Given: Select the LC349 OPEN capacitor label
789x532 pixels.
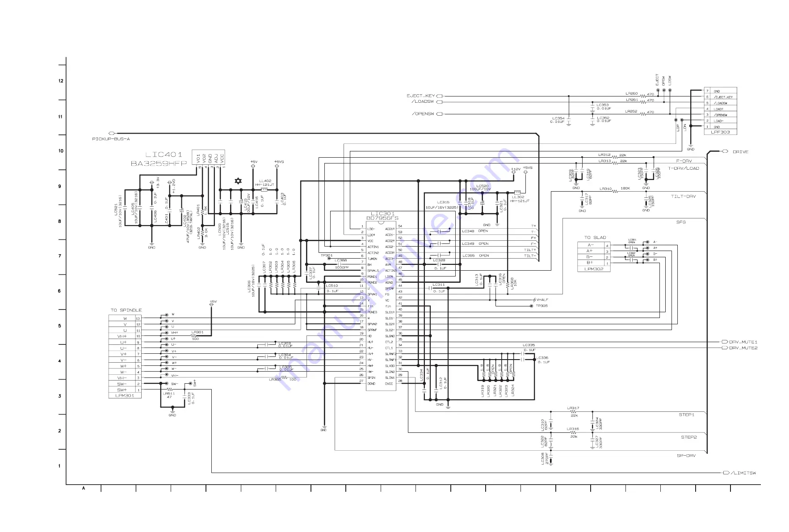Looking at the screenshot, I should click(475, 244).
